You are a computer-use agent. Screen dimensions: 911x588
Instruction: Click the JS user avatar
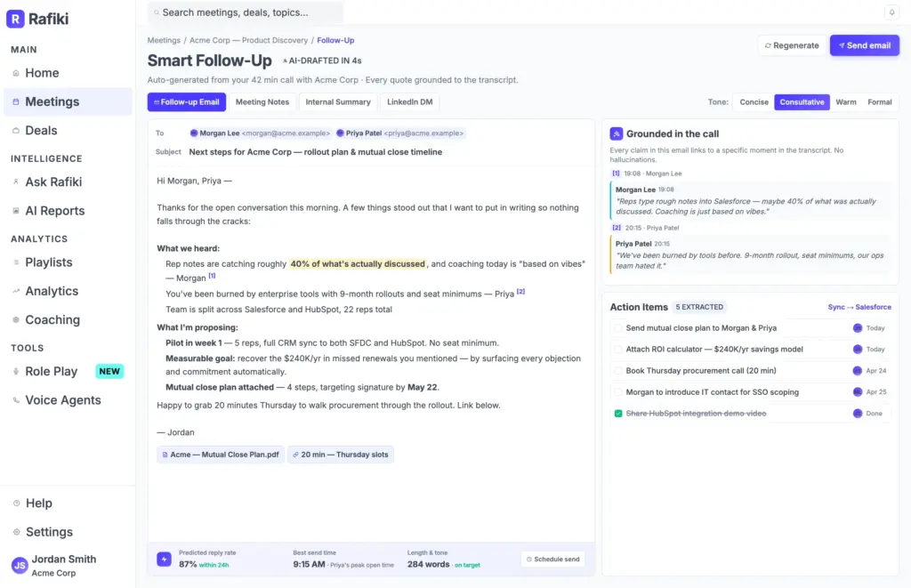coord(20,566)
